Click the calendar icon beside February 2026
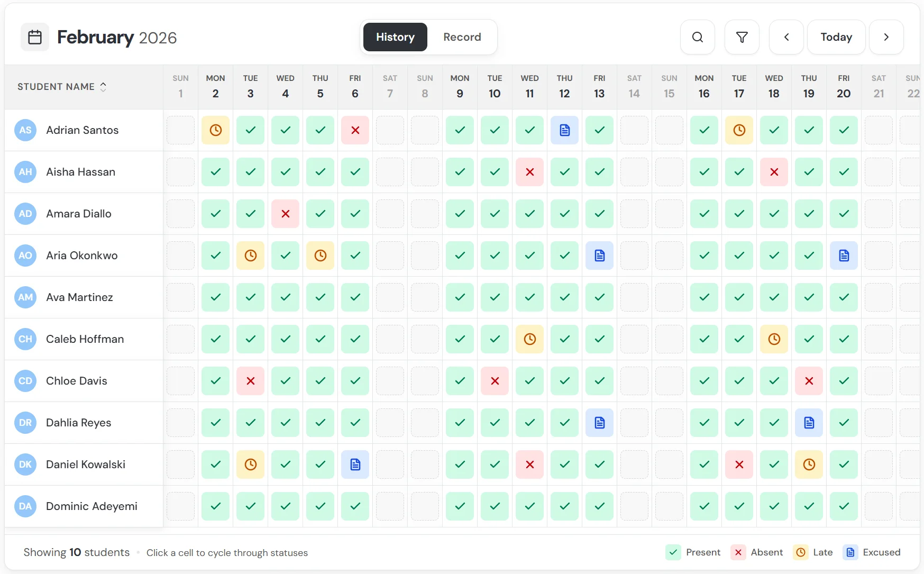The image size is (924, 574). (34, 37)
